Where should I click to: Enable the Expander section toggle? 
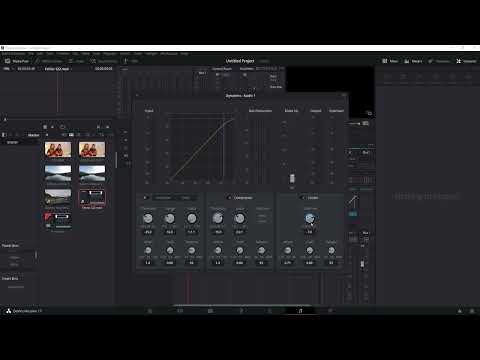tap(145, 198)
